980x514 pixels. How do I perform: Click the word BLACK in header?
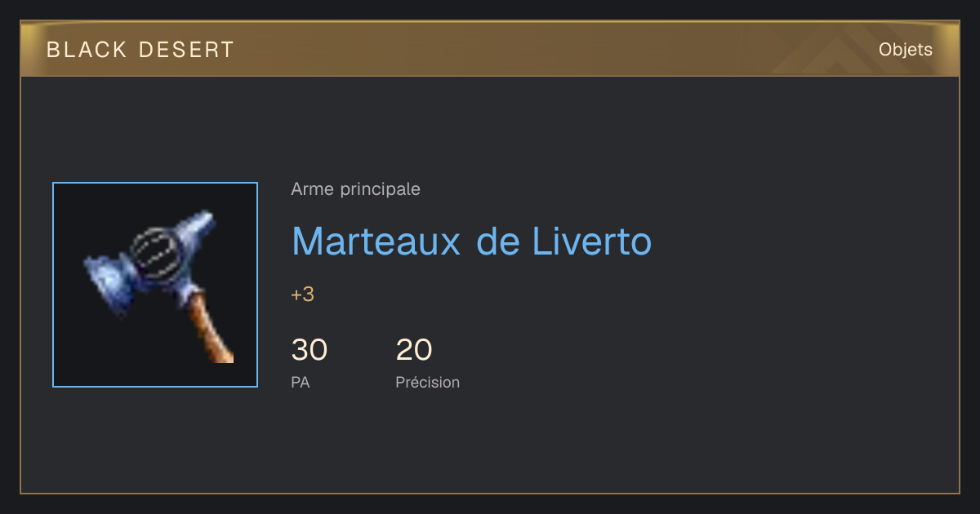[87, 50]
